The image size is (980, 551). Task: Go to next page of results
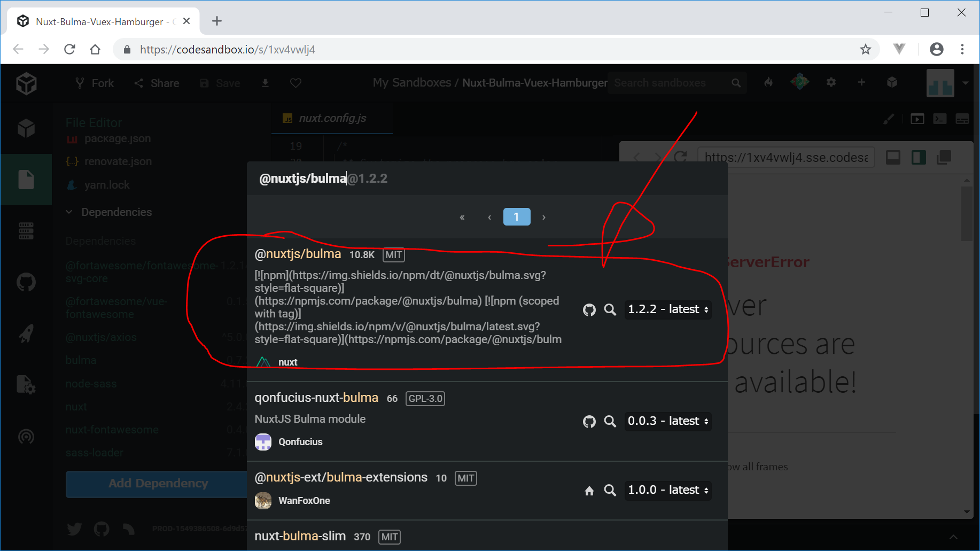(544, 217)
